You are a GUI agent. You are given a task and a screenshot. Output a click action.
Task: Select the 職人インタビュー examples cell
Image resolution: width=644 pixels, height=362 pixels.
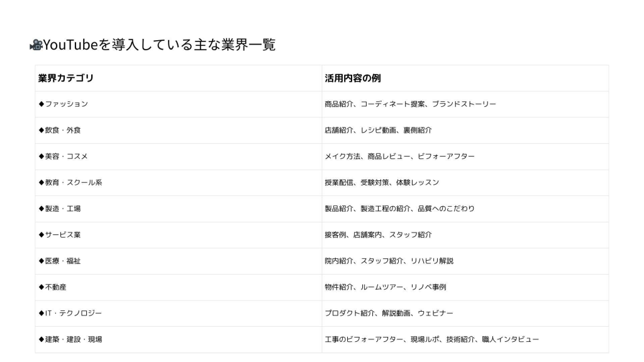click(431, 339)
